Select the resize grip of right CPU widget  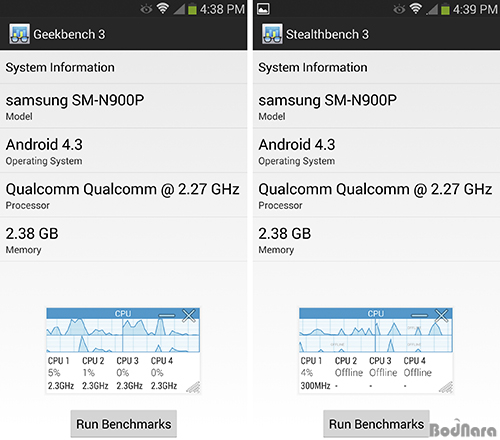[x=446, y=387]
